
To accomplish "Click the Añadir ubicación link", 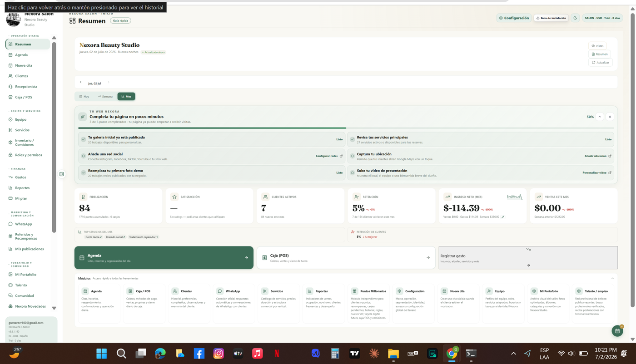I will click(x=598, y=156).
